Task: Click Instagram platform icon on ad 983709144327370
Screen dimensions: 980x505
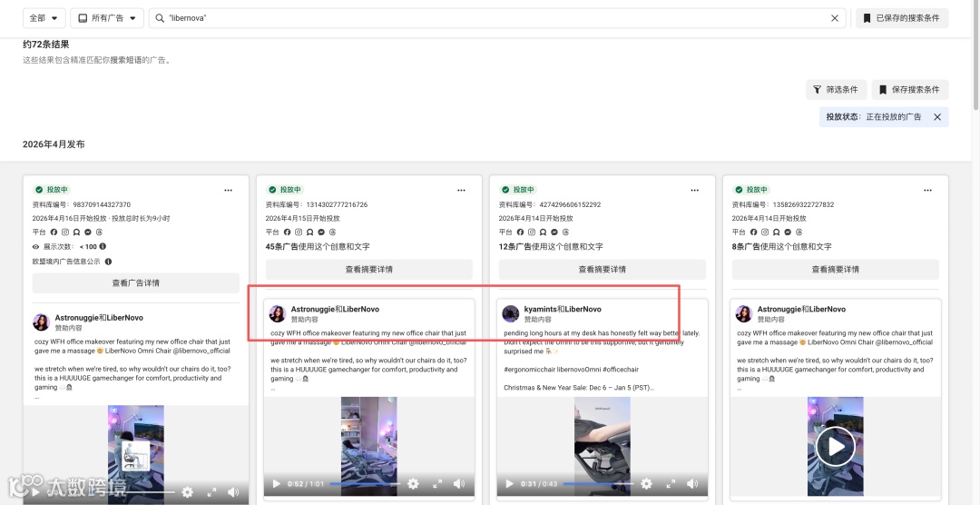Action: click(x=64, y=233)
